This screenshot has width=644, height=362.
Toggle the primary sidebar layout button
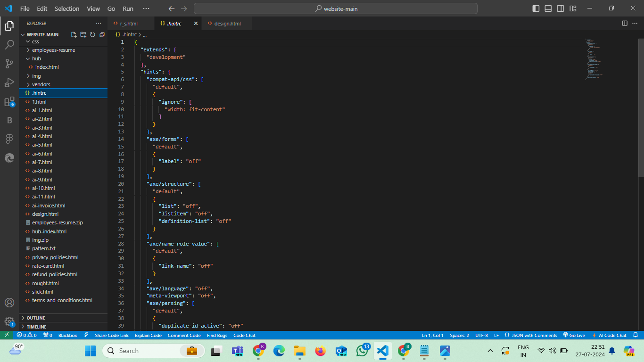(536, 8)
